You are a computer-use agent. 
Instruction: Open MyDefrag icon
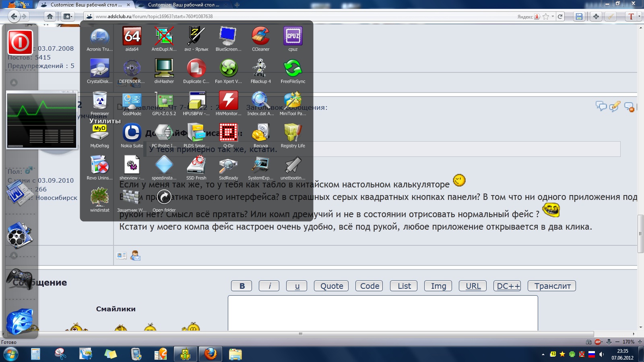click(x=100, y=133)
